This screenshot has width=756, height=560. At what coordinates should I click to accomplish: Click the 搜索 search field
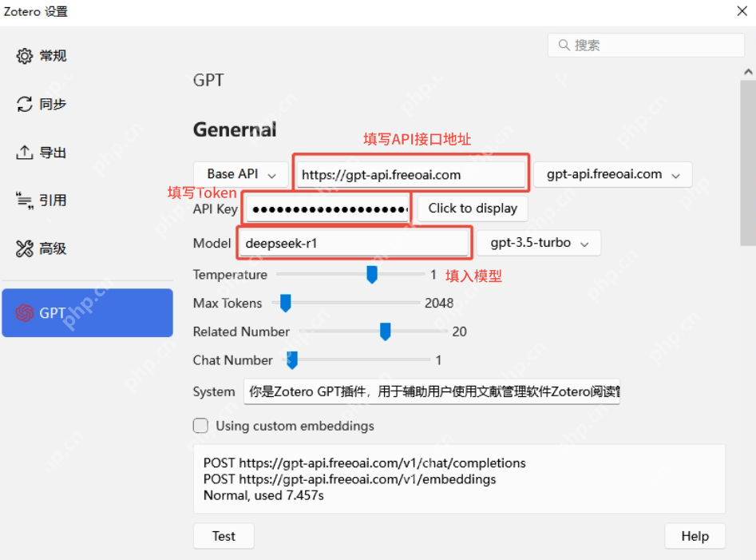pyautogui.click(x=646, y=45)
